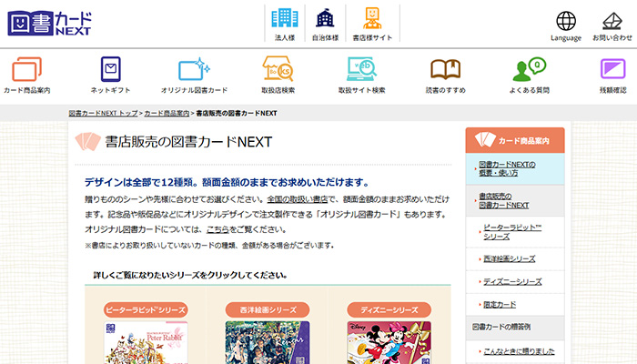Open sidebar こんなときに贈りました link
The image size is (637, 364).
tap(519, 351)
